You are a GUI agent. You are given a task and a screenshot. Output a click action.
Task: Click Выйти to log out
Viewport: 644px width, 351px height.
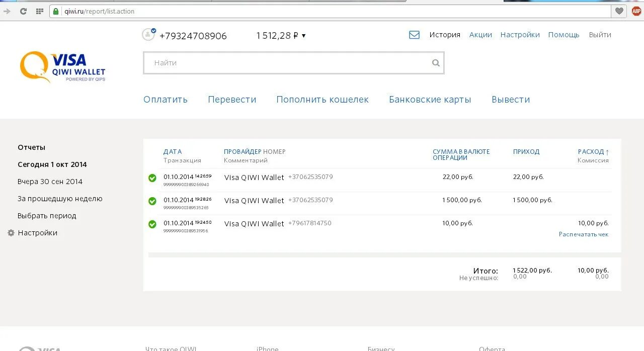(600, 35)
